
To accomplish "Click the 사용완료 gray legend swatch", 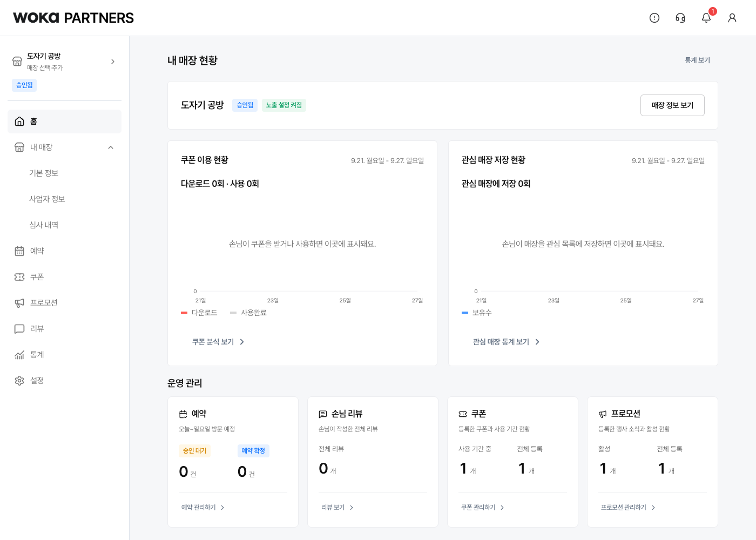I will point(233,313).
